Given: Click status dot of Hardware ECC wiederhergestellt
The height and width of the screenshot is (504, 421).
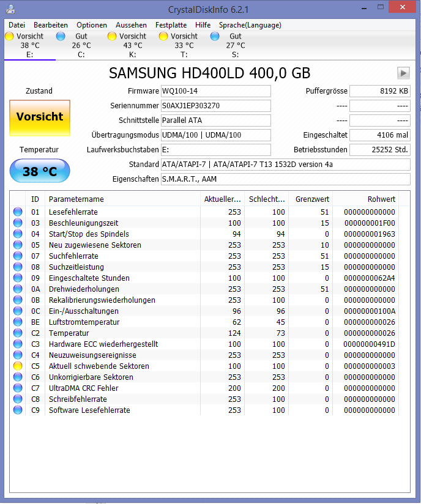Looking at the screenshot, I should click(x=18, y=344).
